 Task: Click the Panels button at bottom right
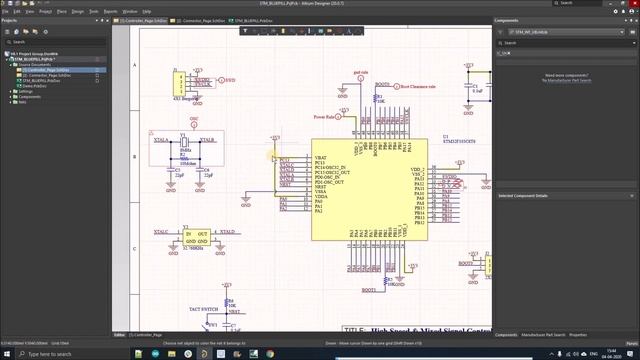[x=632, y=343]
